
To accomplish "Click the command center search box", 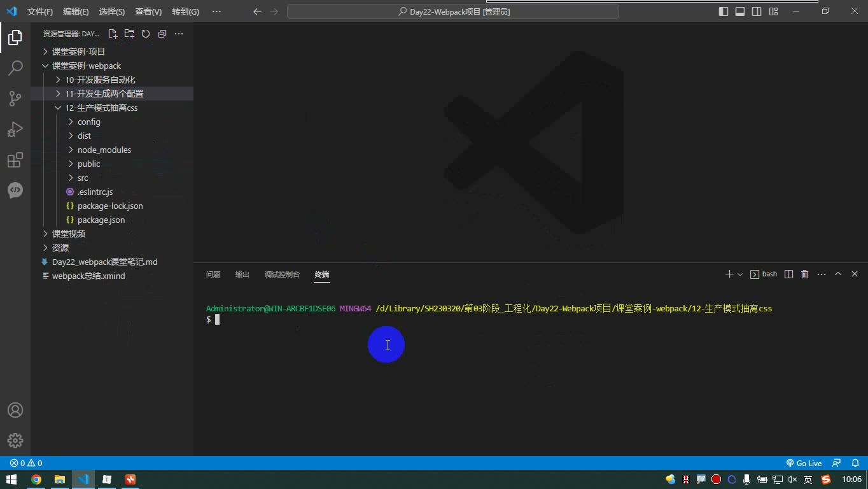I will [x=453, y=11].
